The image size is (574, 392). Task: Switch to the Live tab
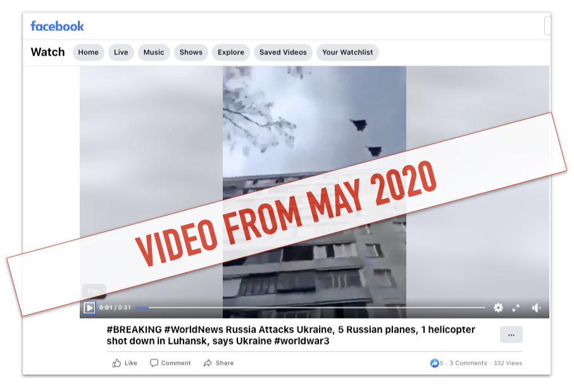(x=120, y=52)
